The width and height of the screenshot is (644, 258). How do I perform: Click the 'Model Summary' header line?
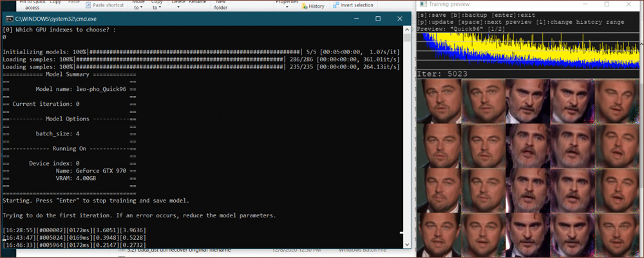[70, 74]
